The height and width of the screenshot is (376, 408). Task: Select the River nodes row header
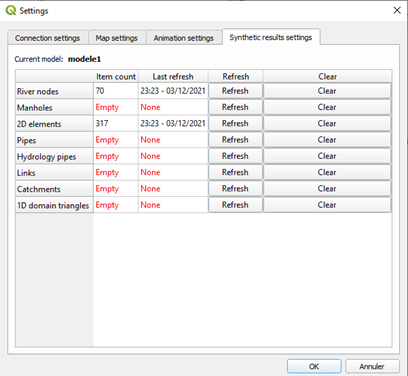tap(54, 91)
